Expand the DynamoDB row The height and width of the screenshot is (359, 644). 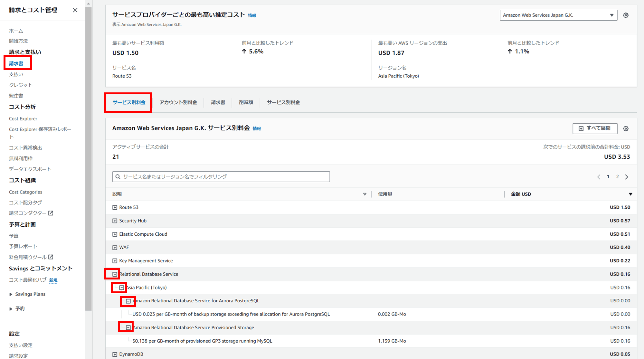click(x=115, y=354)
